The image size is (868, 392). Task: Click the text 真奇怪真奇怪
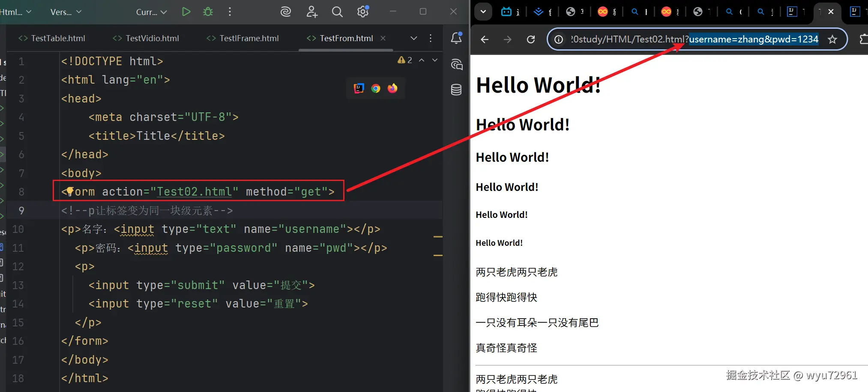[506, 348]
